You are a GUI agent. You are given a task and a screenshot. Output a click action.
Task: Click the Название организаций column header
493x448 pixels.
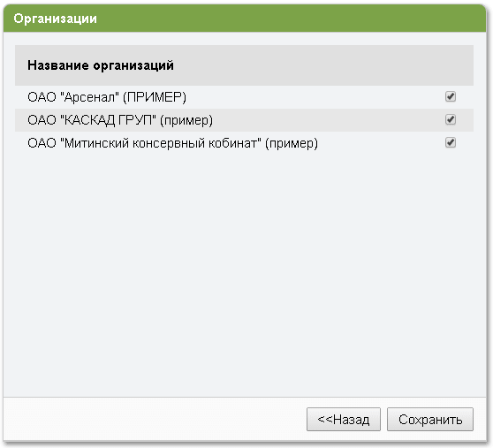101,65
